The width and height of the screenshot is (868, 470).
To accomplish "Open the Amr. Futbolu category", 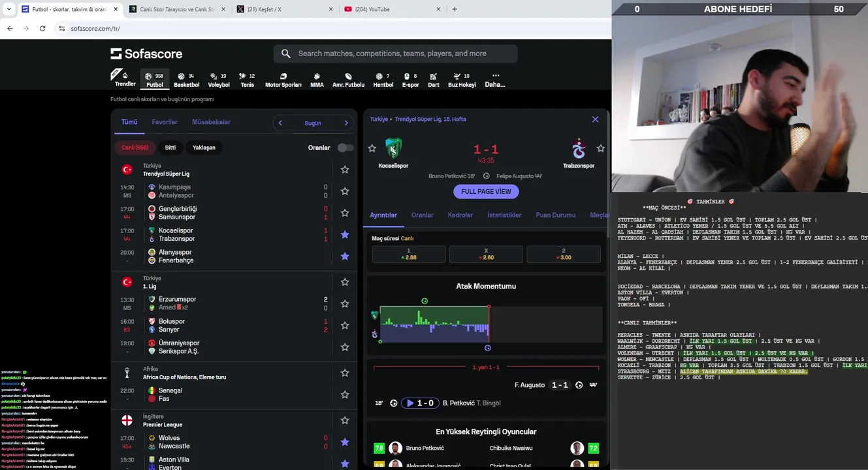I will point(348,80).
